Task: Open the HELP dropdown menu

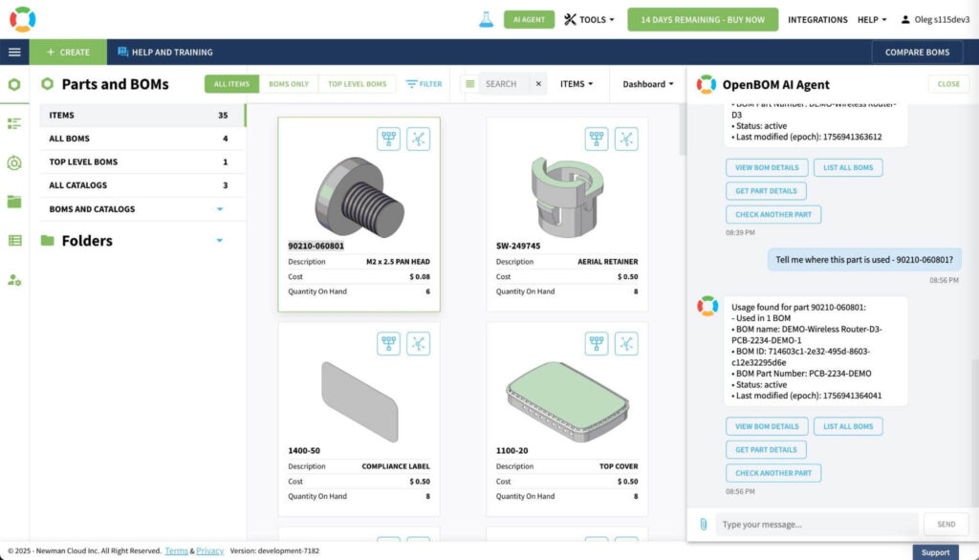Action: coord(872,19)
